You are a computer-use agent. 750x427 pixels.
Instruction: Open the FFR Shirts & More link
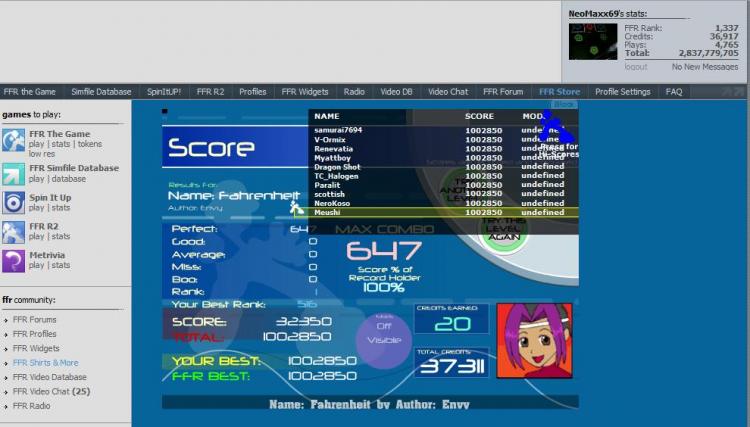coord(45,362)
